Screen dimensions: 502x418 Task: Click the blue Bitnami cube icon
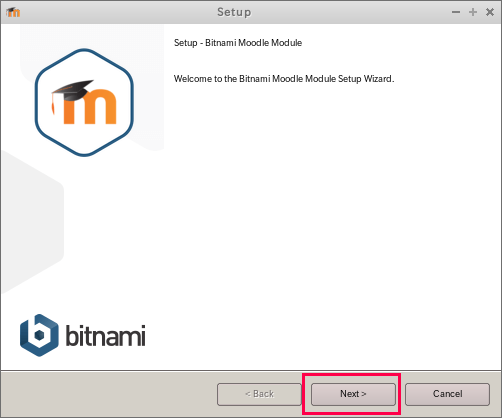(x=39, y=335)
